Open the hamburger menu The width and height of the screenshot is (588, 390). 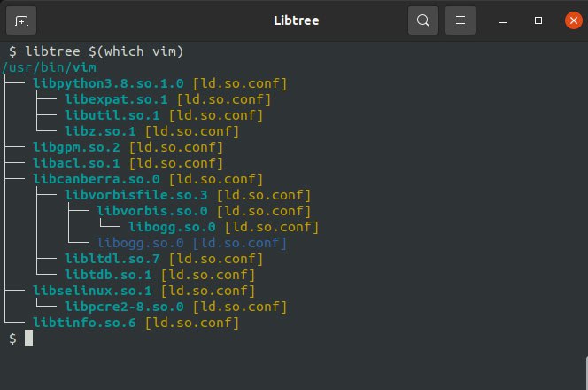[x=459, y=19]
